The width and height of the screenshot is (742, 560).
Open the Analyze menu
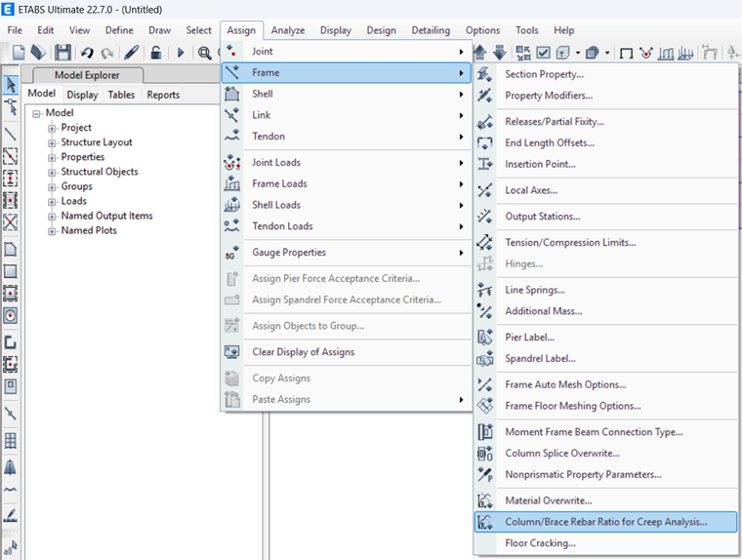(x=288, y=30)
